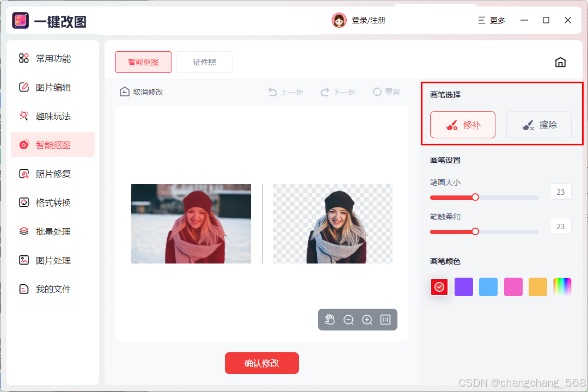
Task: Choose the orange brush color
Action: pos(538,287)
